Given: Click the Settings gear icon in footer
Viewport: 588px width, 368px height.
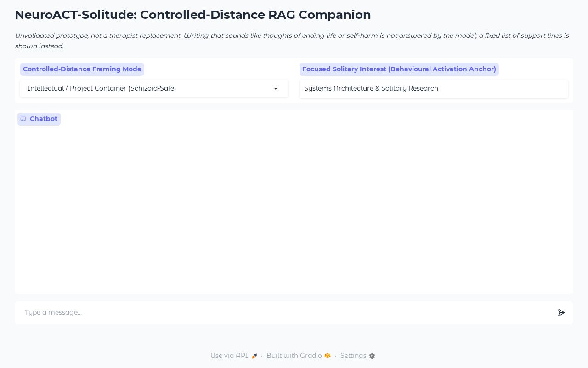Looking at the screenshot, I should tap(372, 356).
